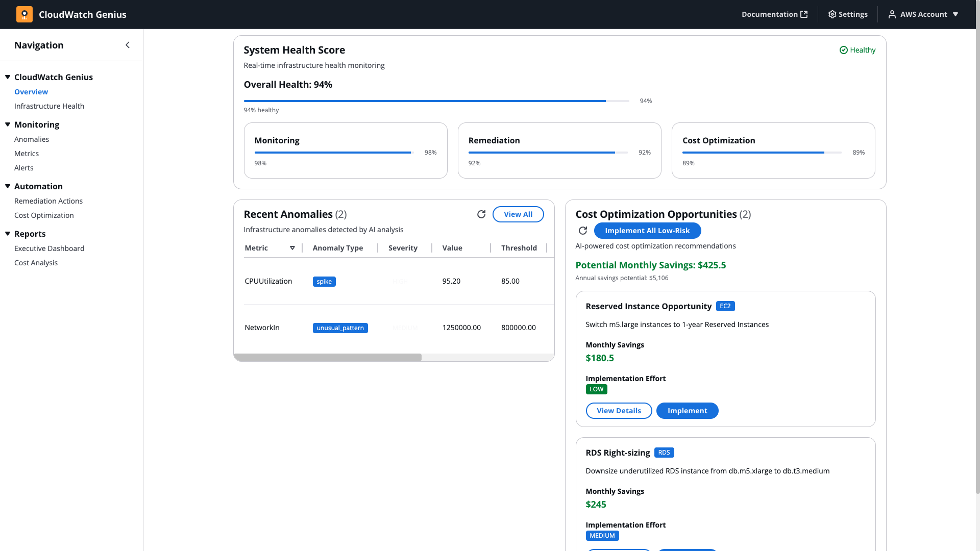This screenshot has width=980, height=551.
Task: Open the AWS Account dropdown arrow
Action: (955, 14)
